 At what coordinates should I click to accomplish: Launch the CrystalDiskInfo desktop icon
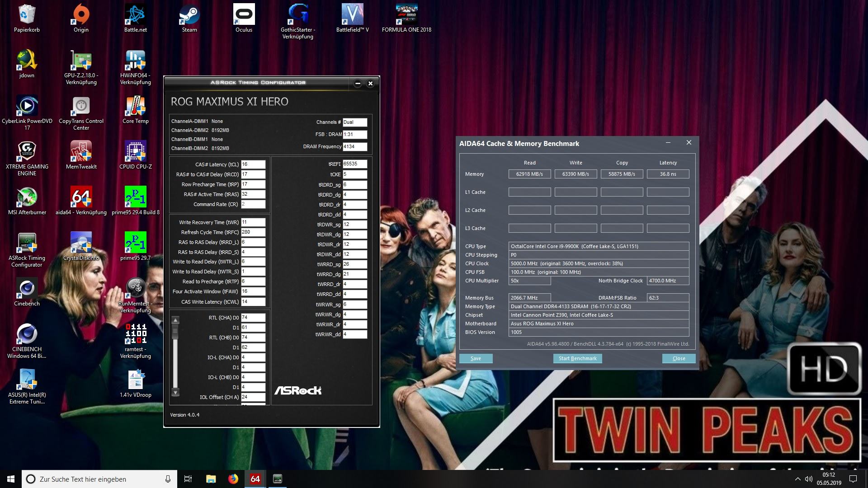(81, 247)
